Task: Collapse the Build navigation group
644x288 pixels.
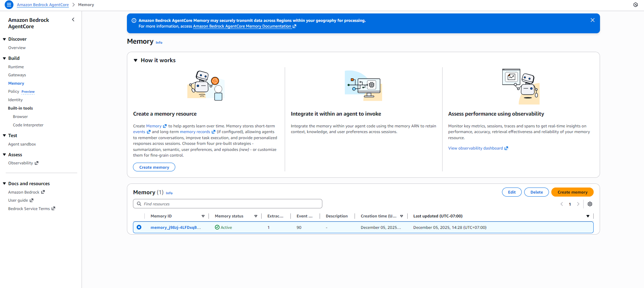Action: click(4, 58)
